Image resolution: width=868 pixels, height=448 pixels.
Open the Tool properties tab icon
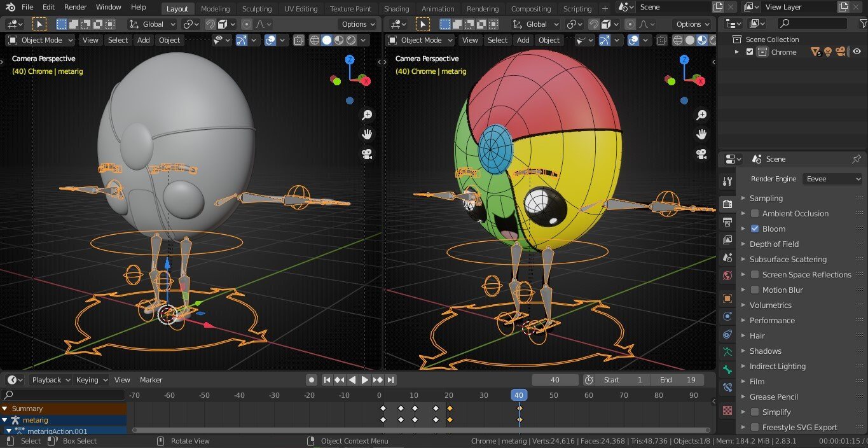coord(728,181)
